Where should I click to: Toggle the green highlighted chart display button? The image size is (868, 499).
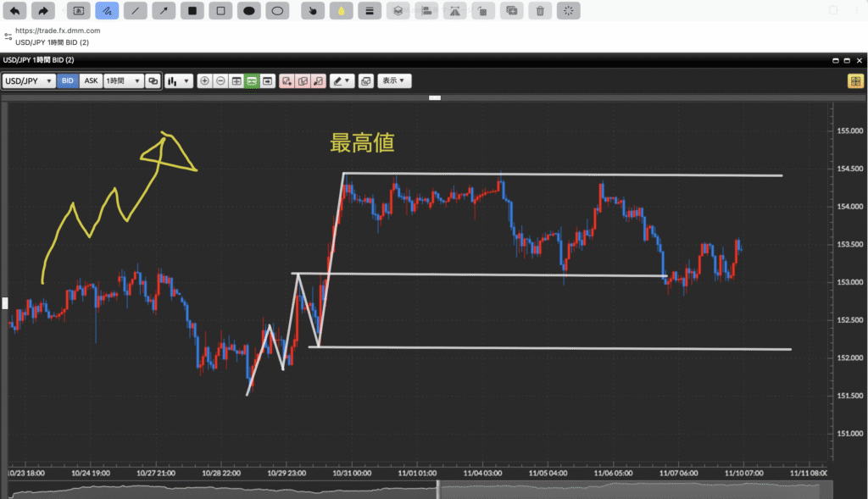coord(252,81)
